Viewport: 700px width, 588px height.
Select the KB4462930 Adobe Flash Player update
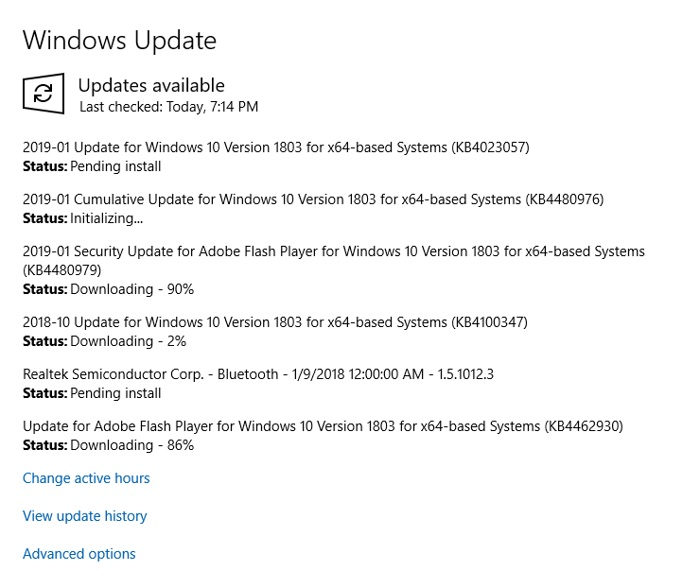[323, 426]
